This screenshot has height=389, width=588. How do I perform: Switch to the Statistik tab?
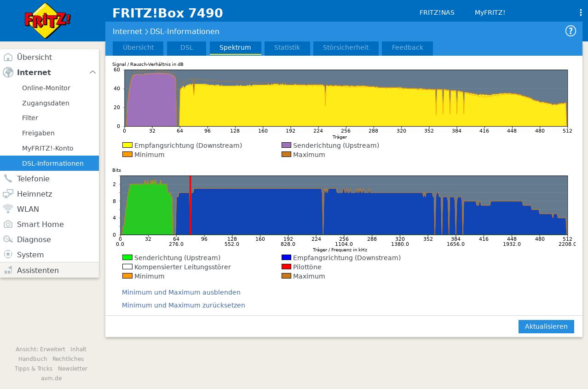(x=287, y=48)
